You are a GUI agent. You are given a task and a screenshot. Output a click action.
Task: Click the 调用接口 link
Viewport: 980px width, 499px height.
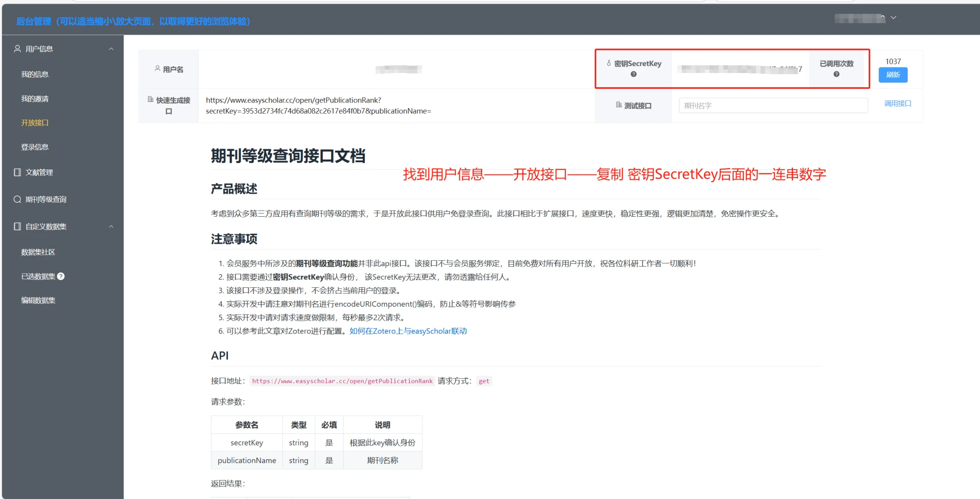coord(897,103)
